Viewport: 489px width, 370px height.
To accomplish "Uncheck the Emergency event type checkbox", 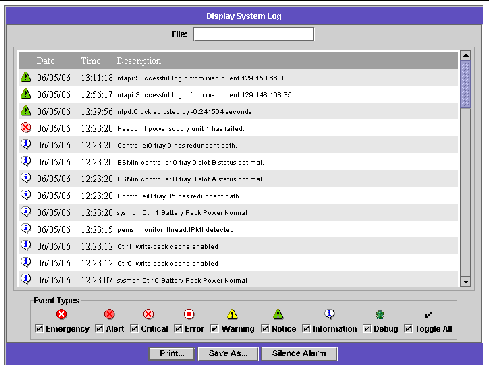I will [39, 329].
